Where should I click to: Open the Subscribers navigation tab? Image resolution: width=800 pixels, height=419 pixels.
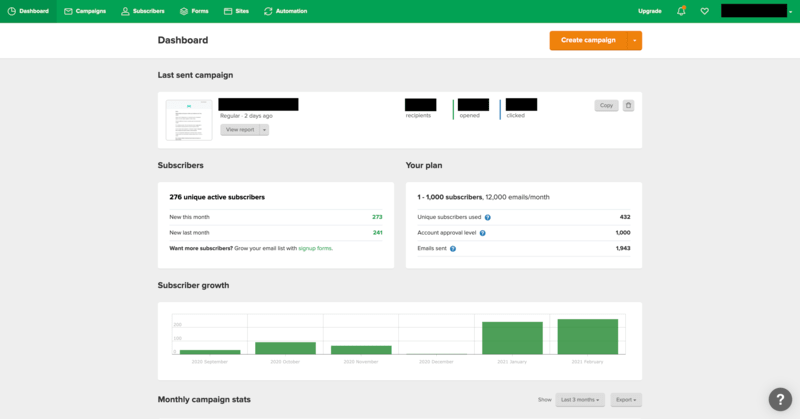point(142,11)
